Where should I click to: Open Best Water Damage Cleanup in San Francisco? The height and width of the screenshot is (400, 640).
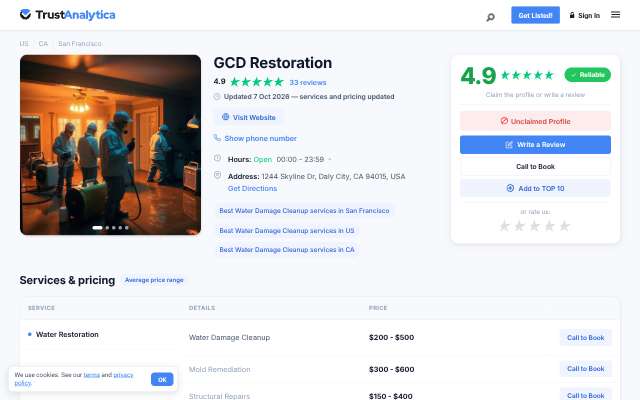(x=304, y=211)
